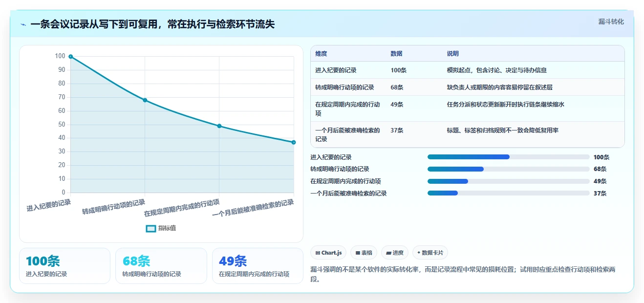Click the 转成明确行动项的记录 progress bar
The image size is (644, 303).
(508, 169)
